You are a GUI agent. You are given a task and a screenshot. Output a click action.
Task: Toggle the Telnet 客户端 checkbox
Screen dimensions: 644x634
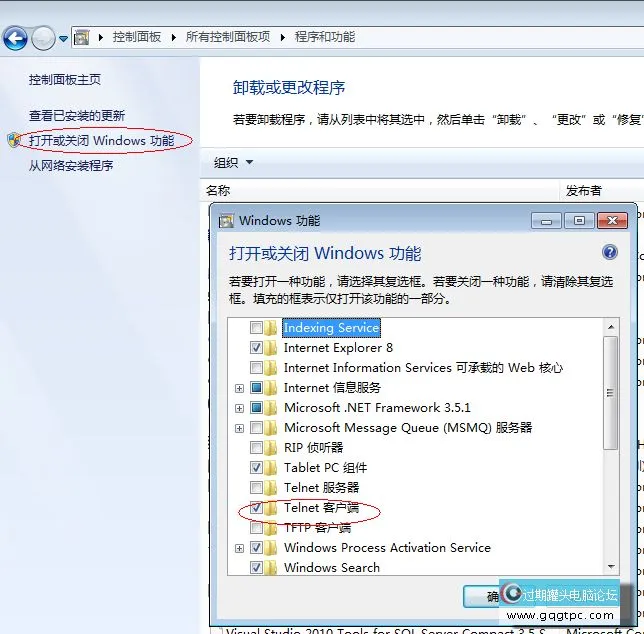[x=256, y=508]
